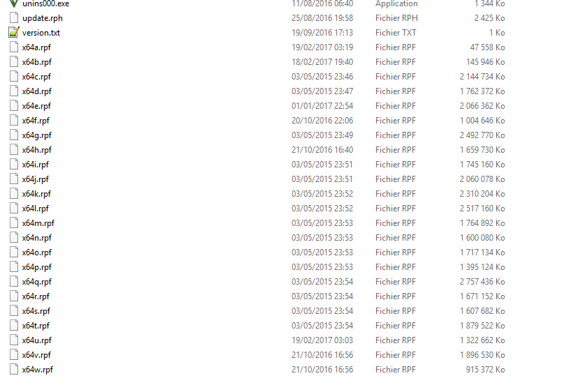The height and width of the screenshot is (392, 584).
Task: Select the x64k.rpf file name
Action: pyautogui.click(x=36, y=194)
